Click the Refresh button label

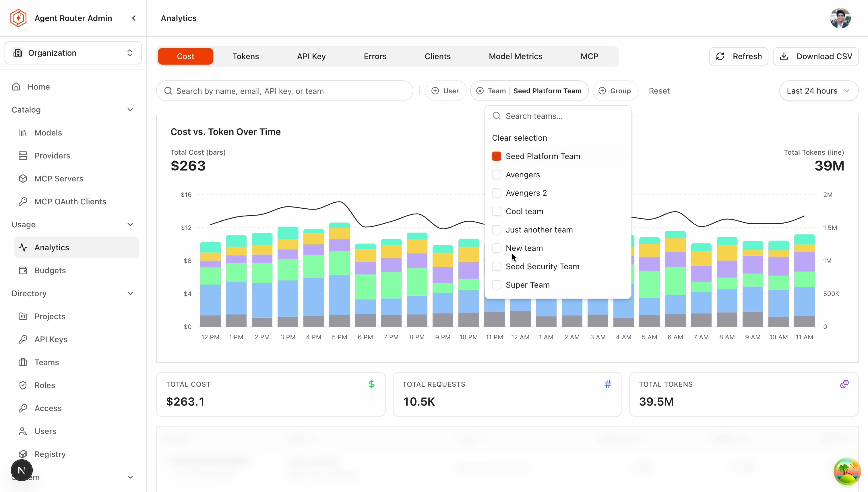tap(747, 57)
